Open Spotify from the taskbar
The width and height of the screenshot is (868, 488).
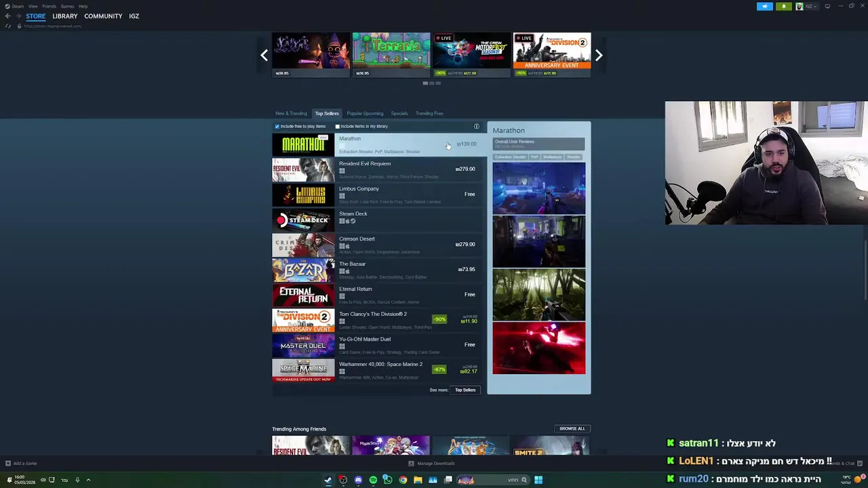pos(373,480)
